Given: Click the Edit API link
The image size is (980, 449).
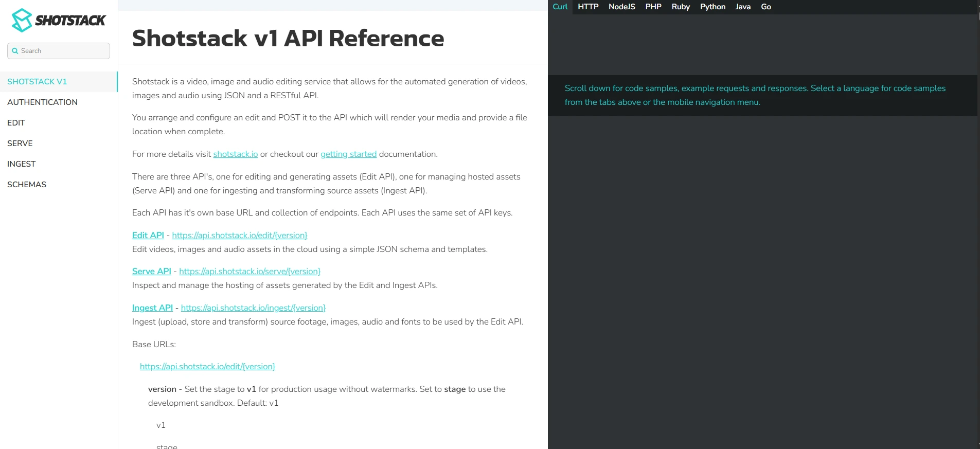Looking at the screenshot, I should coord(148,235).
